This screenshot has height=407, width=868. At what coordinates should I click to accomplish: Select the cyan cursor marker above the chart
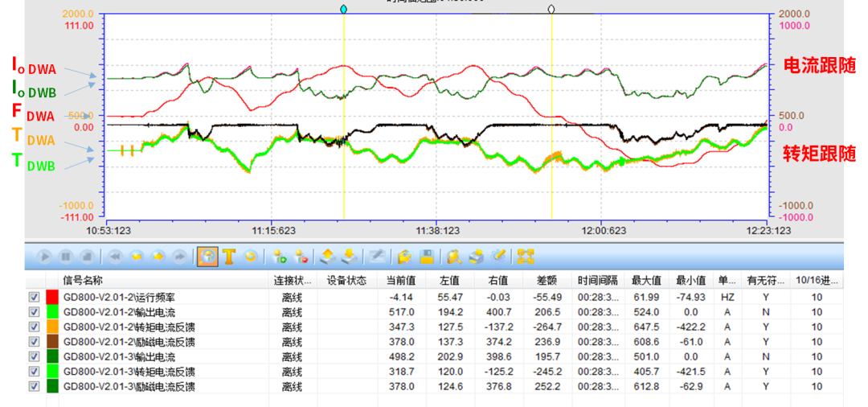pyautogui.click(x=344, y=9)
